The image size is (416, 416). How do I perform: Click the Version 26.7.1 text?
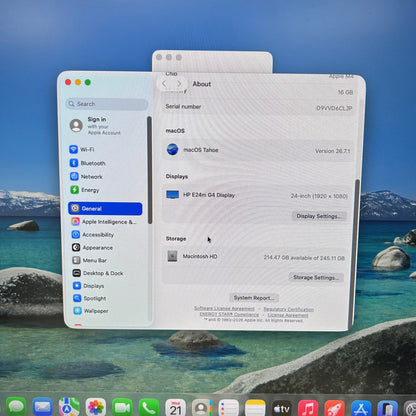click(332, 151)
